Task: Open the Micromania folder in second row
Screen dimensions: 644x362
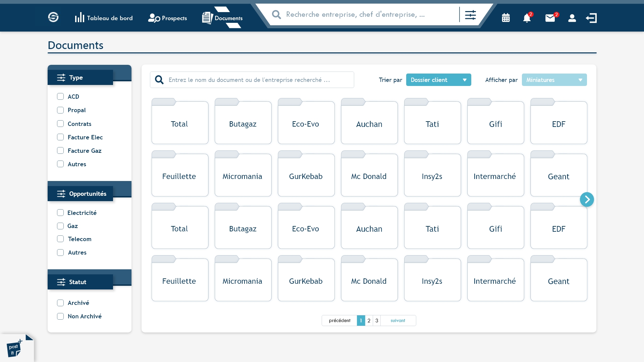Action: pyautogui.click(x=243, y=174)
